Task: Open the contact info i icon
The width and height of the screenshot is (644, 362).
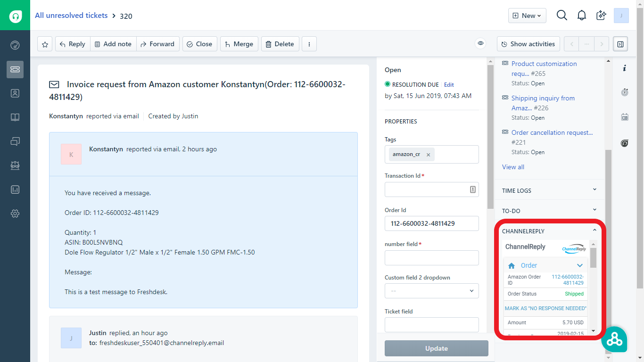Action: (x=625, y=68)
